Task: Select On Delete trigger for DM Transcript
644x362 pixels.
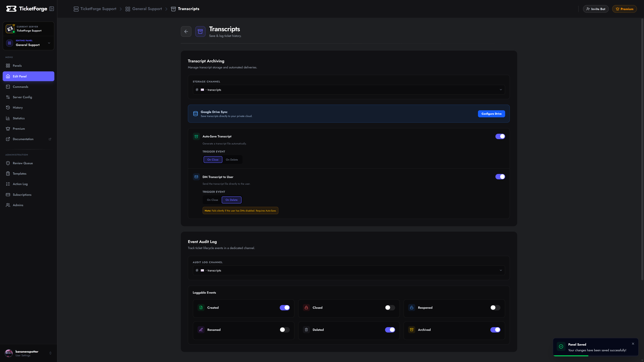Action: (x=232, y=200)
